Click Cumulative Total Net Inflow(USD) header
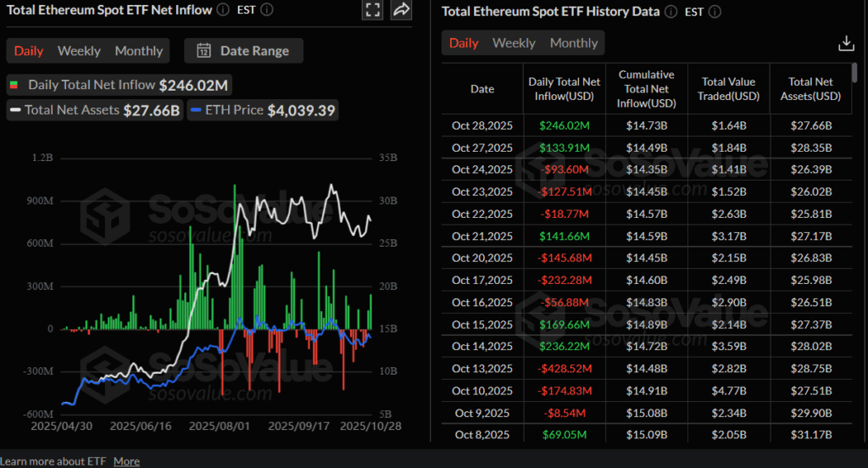Image resolution: width=868 pixels, height=468 pixels. [x=647, y=89]
